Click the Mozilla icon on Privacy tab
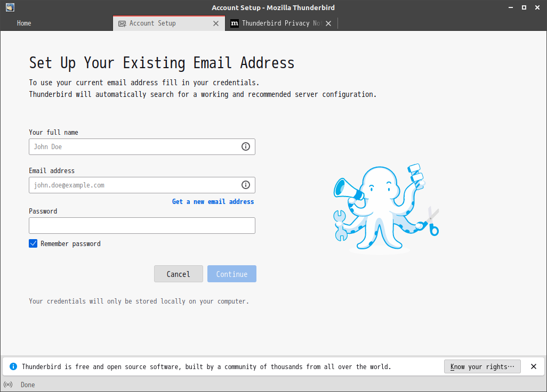This screenshot has height=392, width=547. (235, 23)
